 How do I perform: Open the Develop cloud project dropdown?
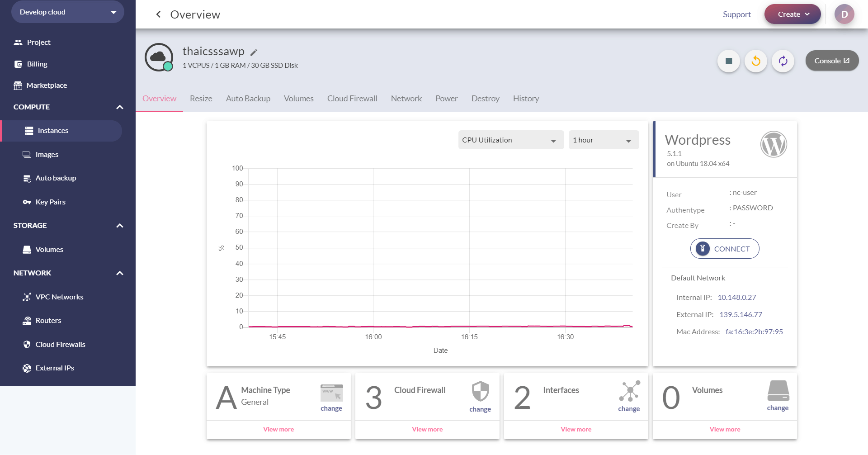(x=68, y=12)
